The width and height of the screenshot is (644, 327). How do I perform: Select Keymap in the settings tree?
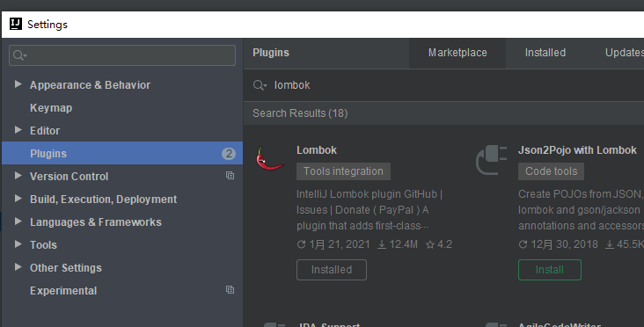click(51, 108)
